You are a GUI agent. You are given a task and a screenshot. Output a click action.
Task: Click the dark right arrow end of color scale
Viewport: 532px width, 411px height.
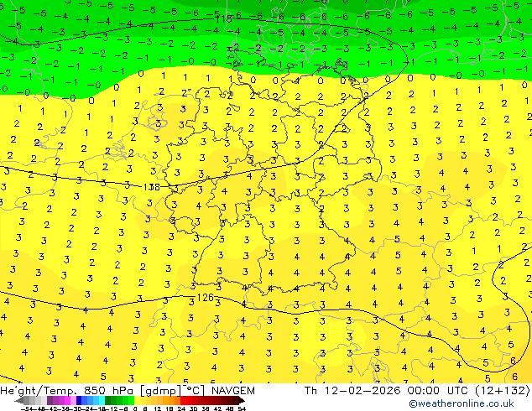pos(242,401)
